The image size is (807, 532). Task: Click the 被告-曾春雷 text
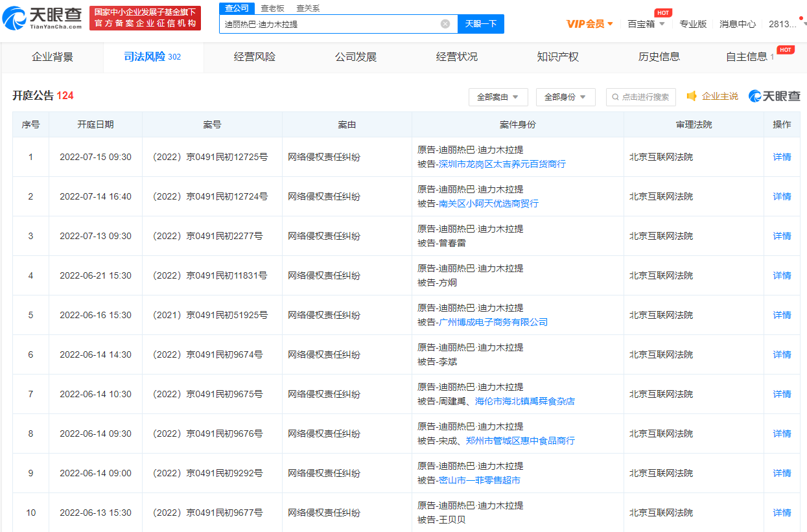click(441, 243)
